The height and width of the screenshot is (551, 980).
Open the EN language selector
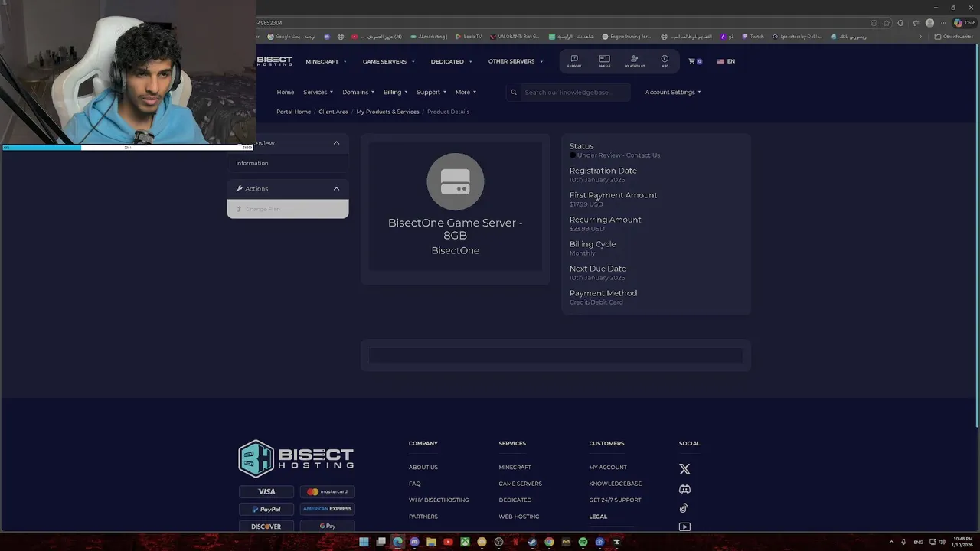pyautogui.click(x=726, y=61)
